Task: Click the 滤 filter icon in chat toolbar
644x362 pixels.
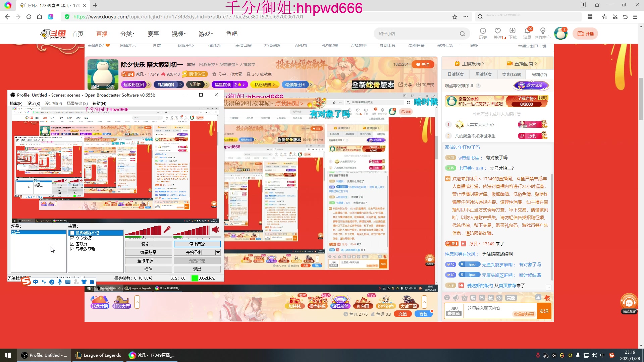Action: [x=538, y=298]
